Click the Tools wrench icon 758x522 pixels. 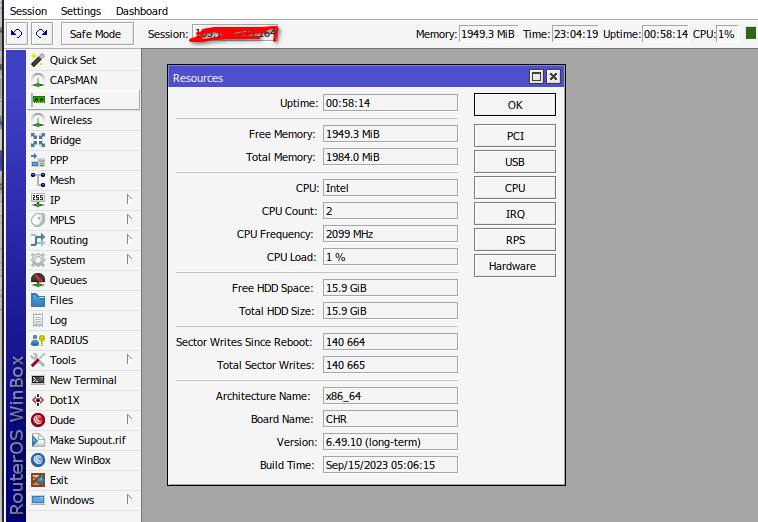38,360
